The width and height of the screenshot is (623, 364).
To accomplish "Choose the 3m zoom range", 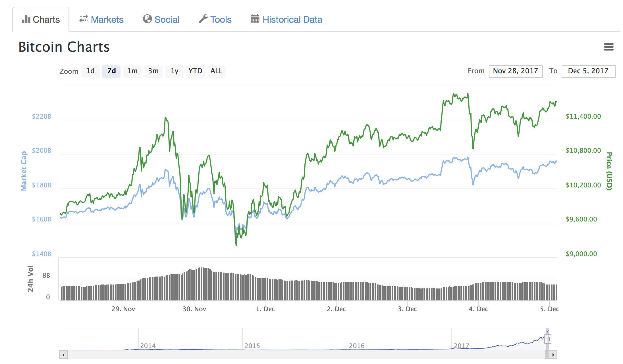I will tap(153, 71).
